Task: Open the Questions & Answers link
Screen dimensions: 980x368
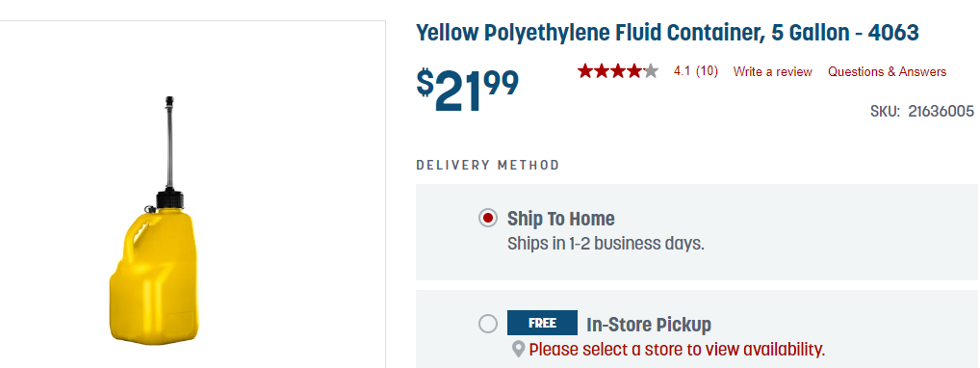Action: (887, 71)
